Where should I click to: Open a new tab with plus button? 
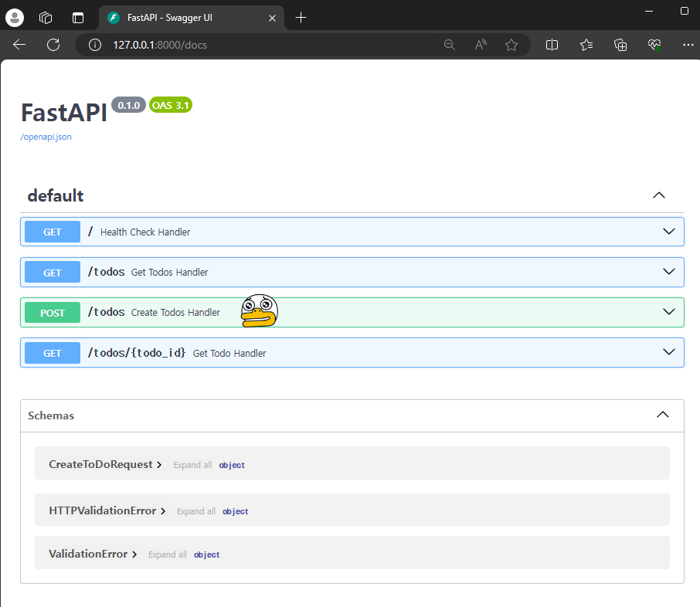tap(301, 18)
